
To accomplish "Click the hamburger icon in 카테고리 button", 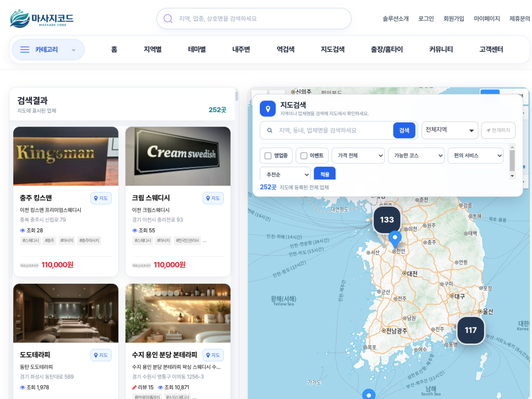I will pyautogui.click(x=25, y=50).
